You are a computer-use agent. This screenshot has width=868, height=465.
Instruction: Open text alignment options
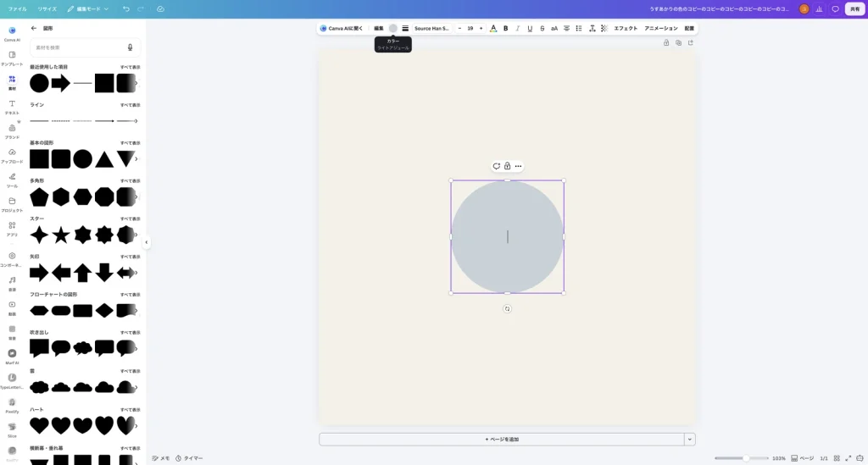pyautogui.click(x=566, y=28)
